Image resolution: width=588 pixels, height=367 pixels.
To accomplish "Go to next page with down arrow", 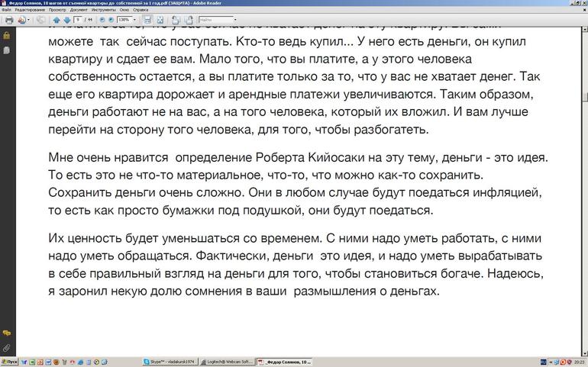I will [67, 20].
